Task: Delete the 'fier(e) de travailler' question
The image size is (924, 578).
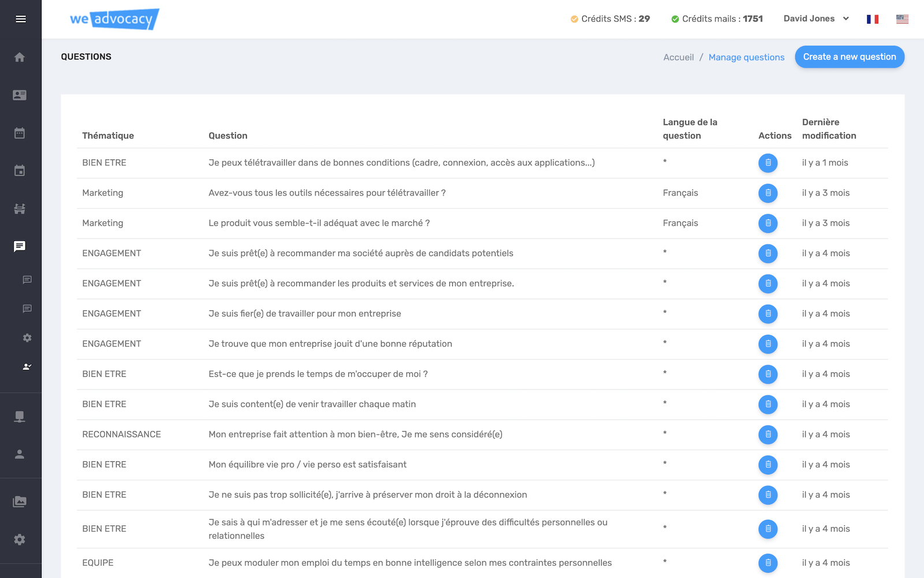Action: point(768,314)
